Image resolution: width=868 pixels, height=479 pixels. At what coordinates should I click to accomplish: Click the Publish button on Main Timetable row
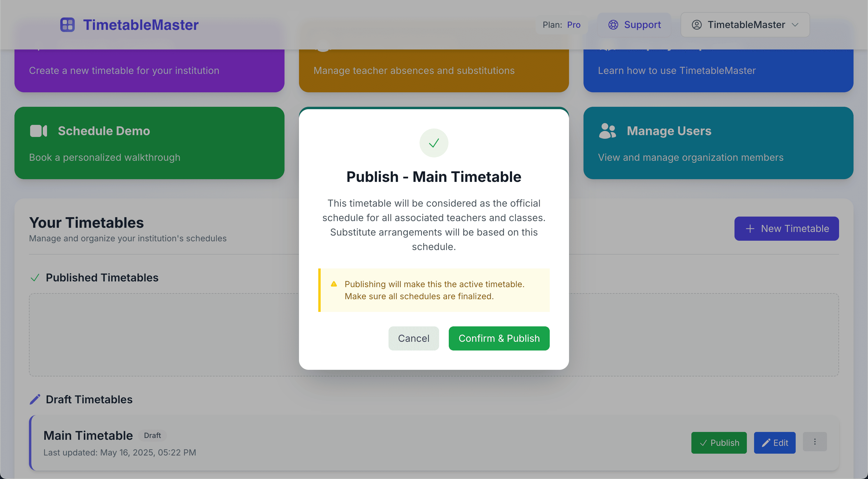coord(719,443)
